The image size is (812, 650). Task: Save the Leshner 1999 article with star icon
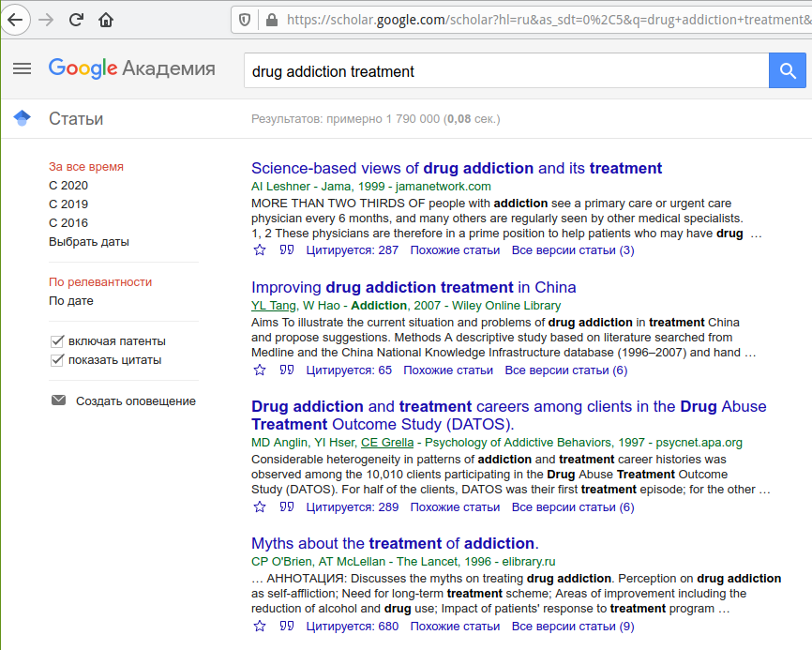click(260, 250)
